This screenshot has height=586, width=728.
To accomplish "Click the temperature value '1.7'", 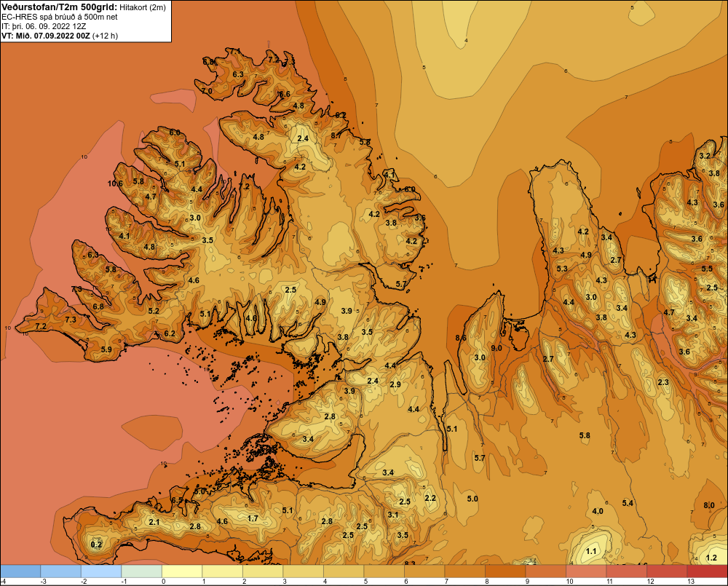I will click(253, 518).
